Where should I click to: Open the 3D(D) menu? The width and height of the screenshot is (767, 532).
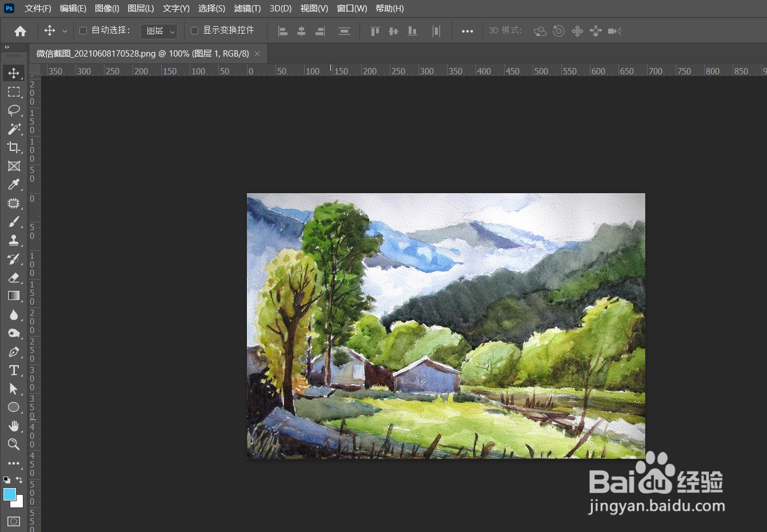pos(281,9)
